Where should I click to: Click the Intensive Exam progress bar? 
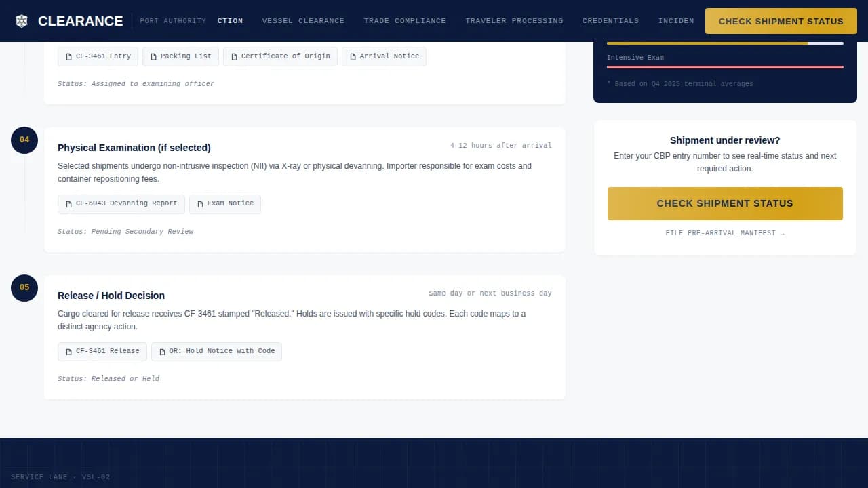pos(724,68)
